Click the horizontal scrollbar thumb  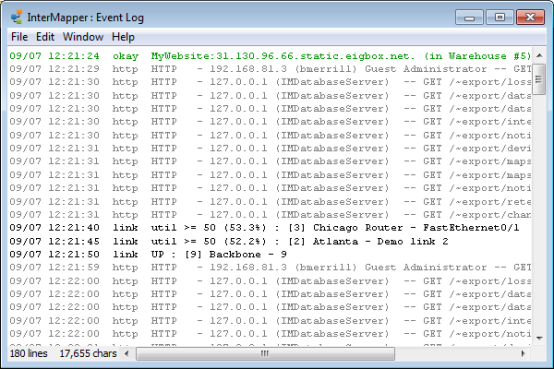pyautogui.click(x=265, y=353)
